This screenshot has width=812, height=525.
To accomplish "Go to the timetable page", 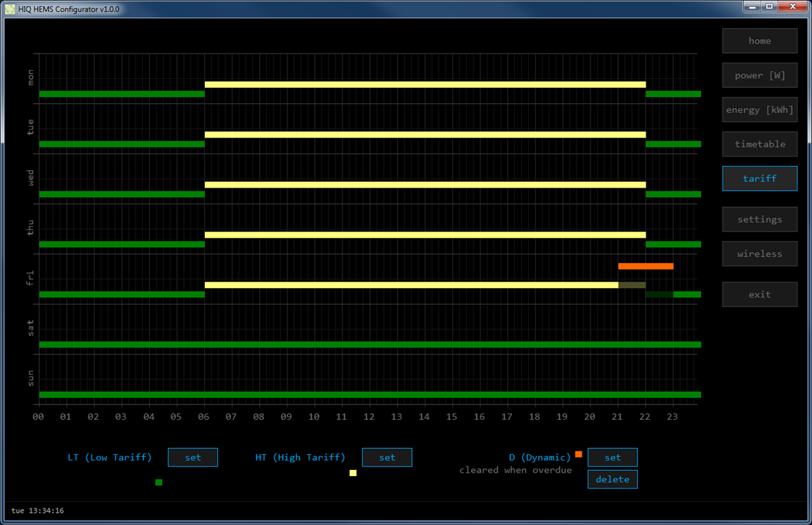I will [x=759, y=144].
